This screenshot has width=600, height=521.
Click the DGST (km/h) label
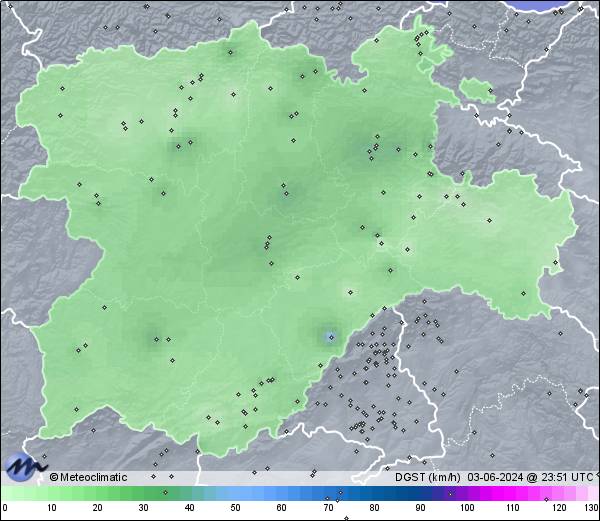[428, 477]
